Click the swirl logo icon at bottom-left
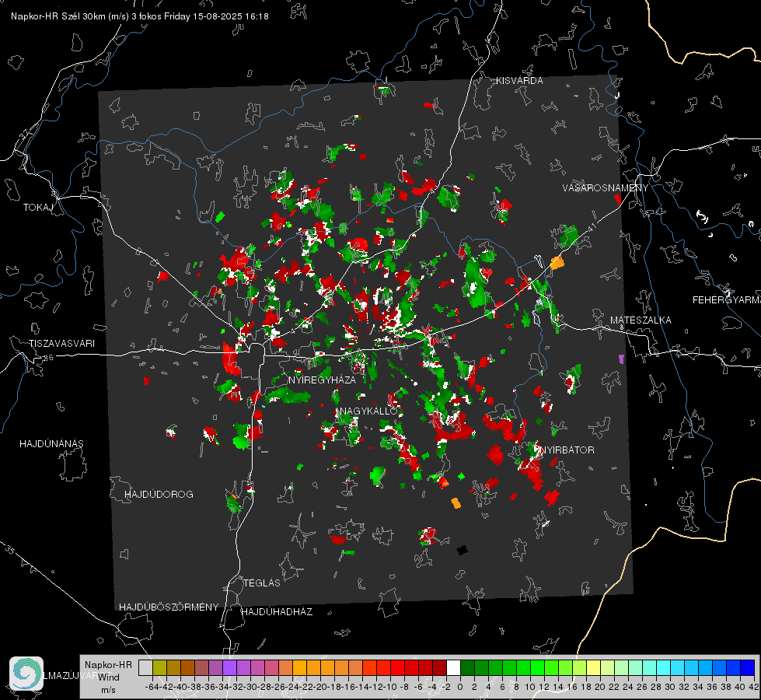Screen dimensions: 761x700 26,674
